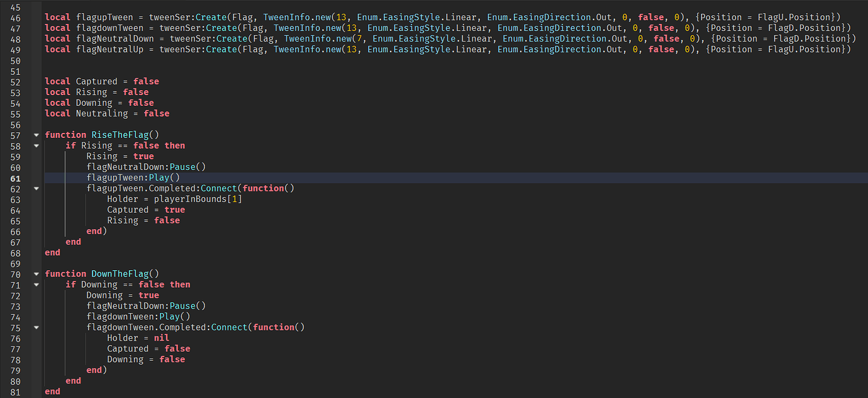Click 'Downing = false' on line 78
The width and height of the screenshot is (868, 398).
pos(146,360)
